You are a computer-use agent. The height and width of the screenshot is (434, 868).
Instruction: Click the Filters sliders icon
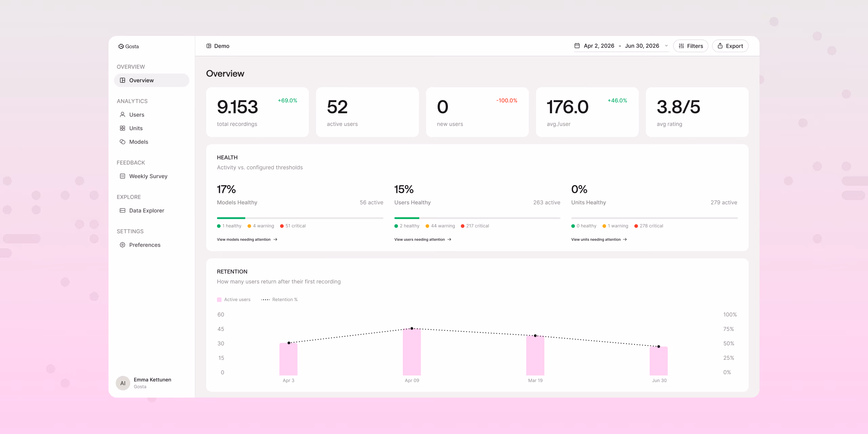click(681, 46)
